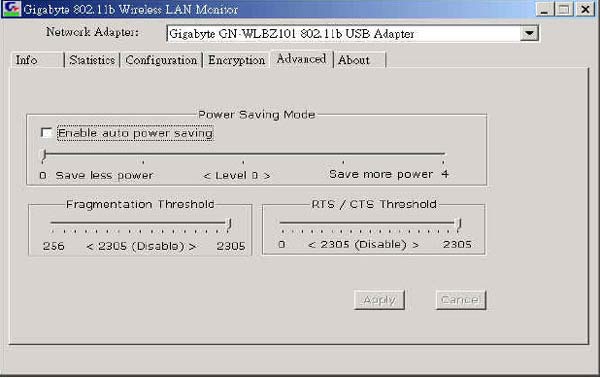Click the RTS / CTS Threshold slider track
Screen dimensions: 600x378
pyautogui.click(x=369, y=222)
